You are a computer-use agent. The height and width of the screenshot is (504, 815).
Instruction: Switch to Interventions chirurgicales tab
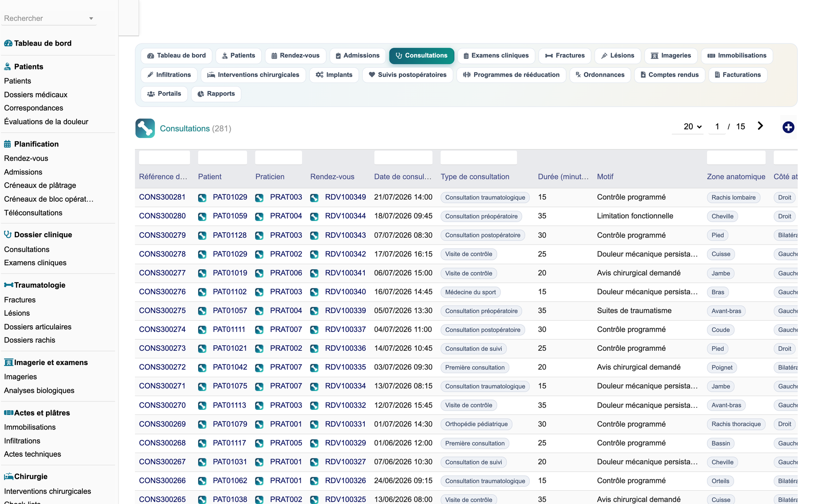[253, 75]
